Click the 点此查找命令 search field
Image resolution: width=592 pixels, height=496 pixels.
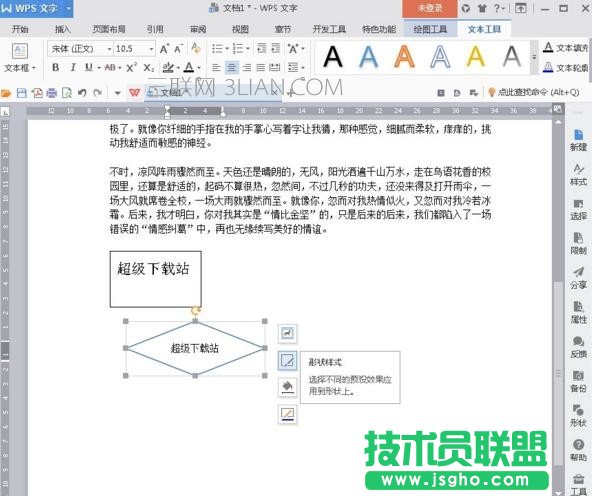533,92
